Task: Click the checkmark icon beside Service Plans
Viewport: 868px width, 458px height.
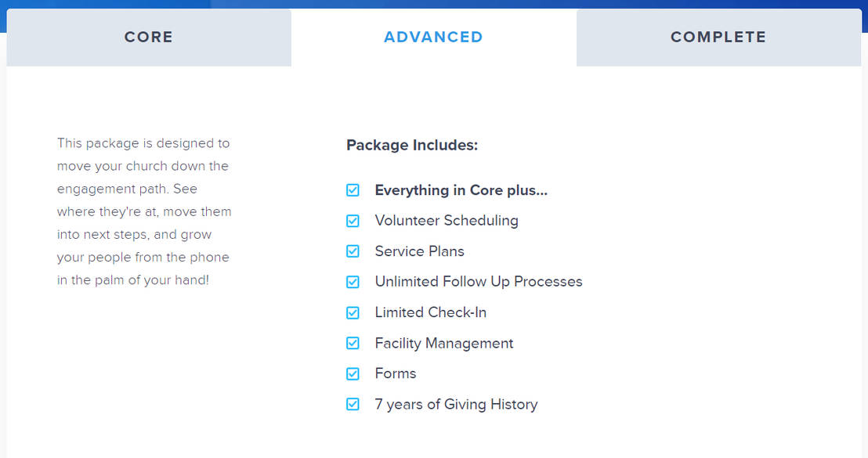Action: pos(353,251)
